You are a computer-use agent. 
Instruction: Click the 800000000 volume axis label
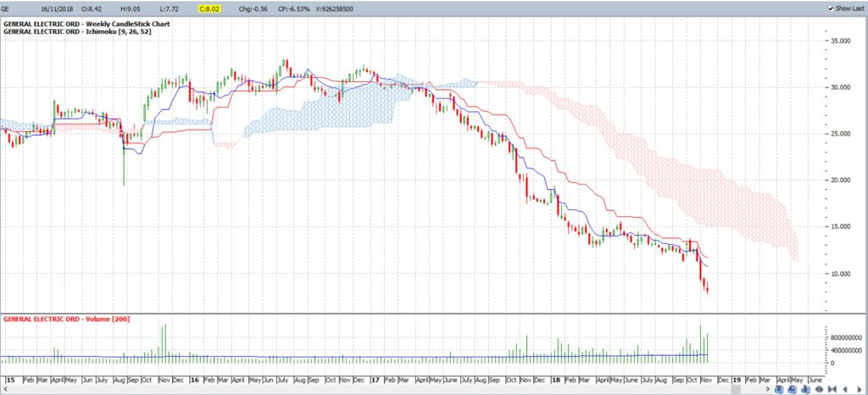(x=846, y=337)
